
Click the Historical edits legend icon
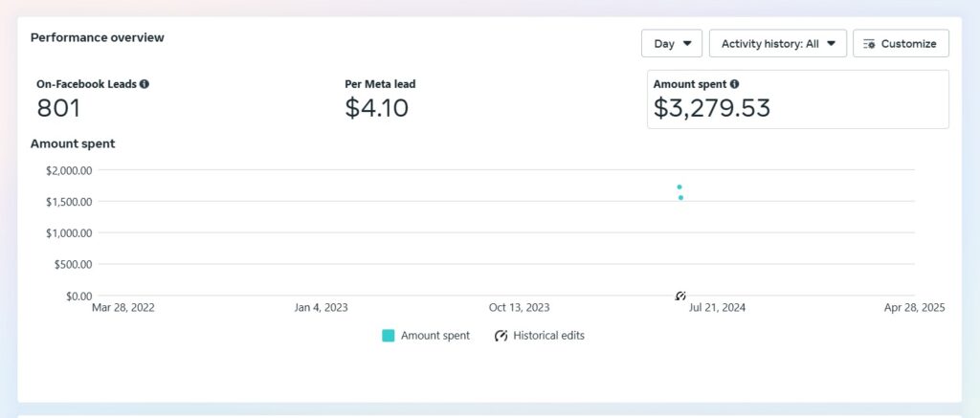pos(501,336)
